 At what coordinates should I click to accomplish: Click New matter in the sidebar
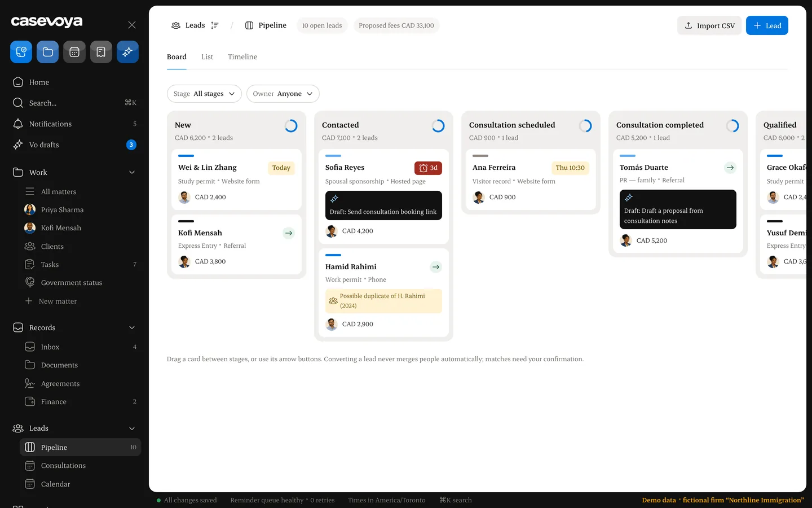pyautogui.click(x=80, y=301)
